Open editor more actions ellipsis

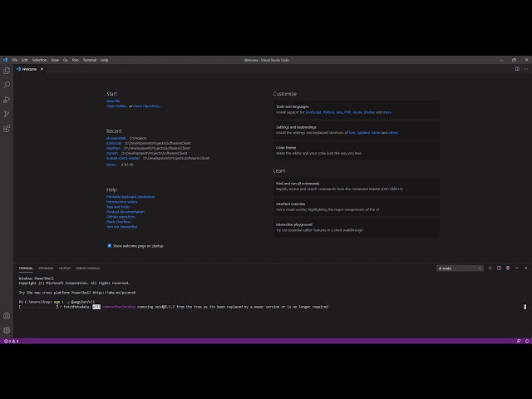[x=526, y=69]
